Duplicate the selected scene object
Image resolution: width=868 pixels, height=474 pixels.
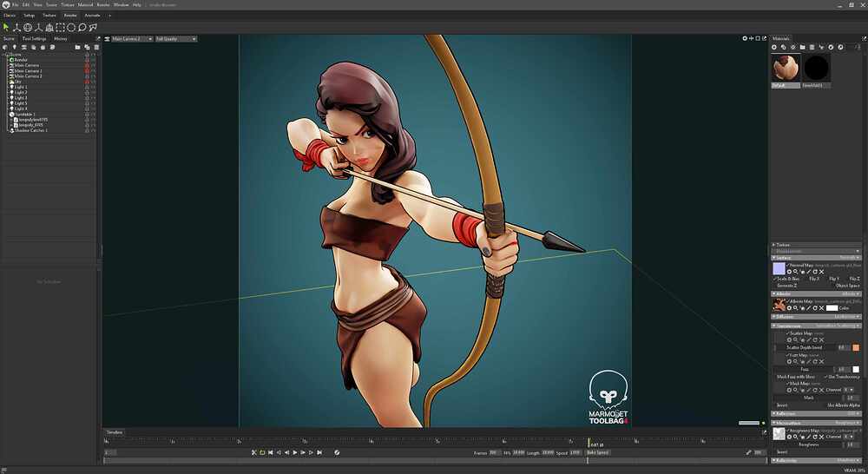87,47
